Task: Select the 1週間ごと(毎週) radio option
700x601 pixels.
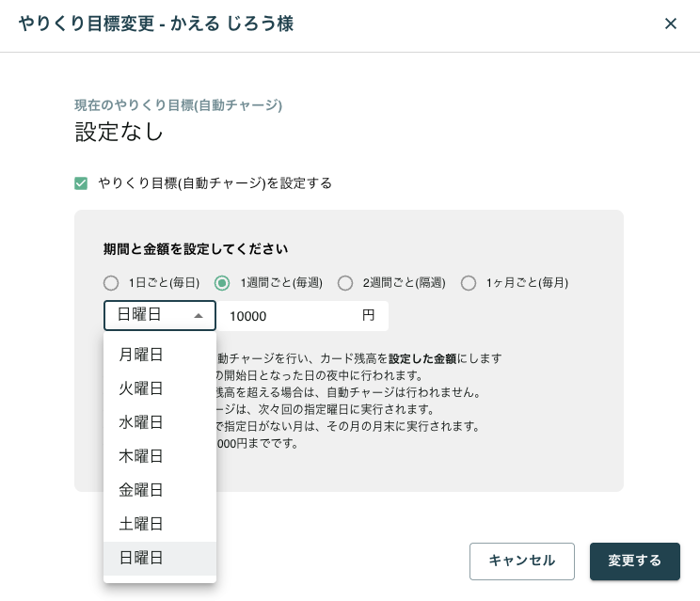Action: pos(222,282)
